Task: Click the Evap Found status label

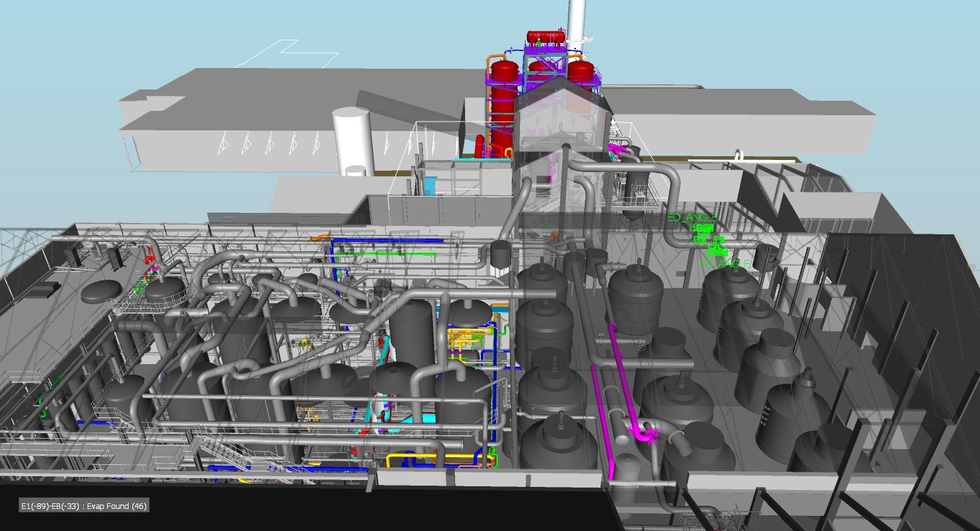Action: point(84,506)
